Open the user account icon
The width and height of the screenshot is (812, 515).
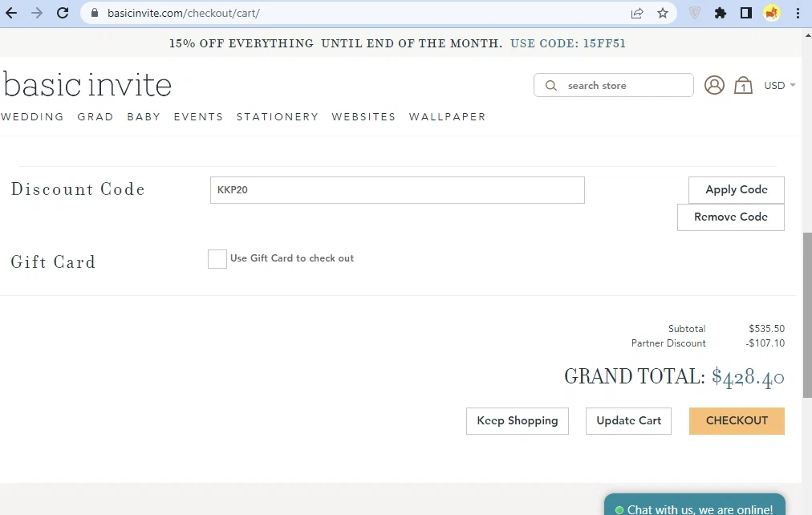(x=714, y=85)
